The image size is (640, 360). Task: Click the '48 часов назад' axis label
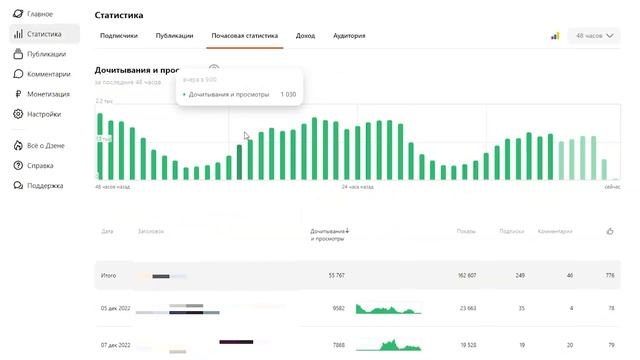point(113,187)
